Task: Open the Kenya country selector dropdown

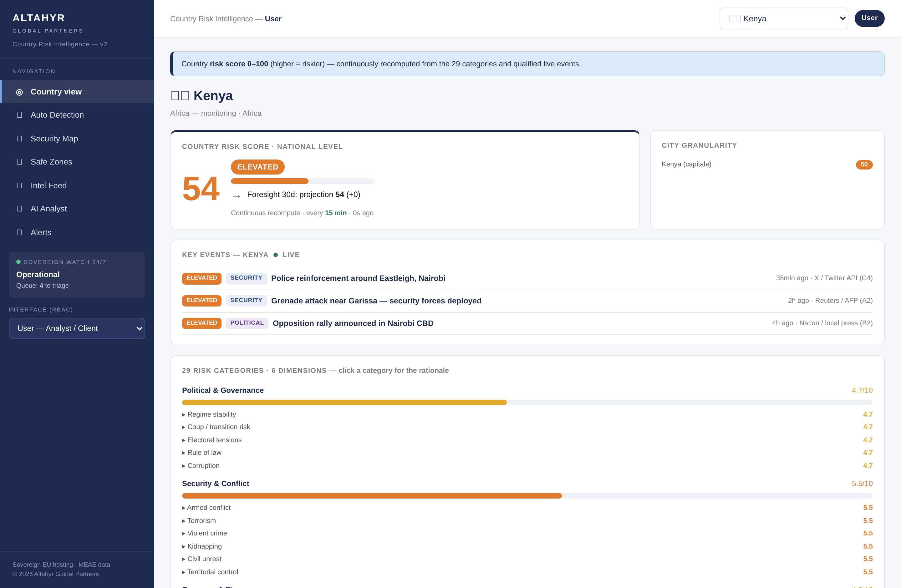Action: coord(784,18)
